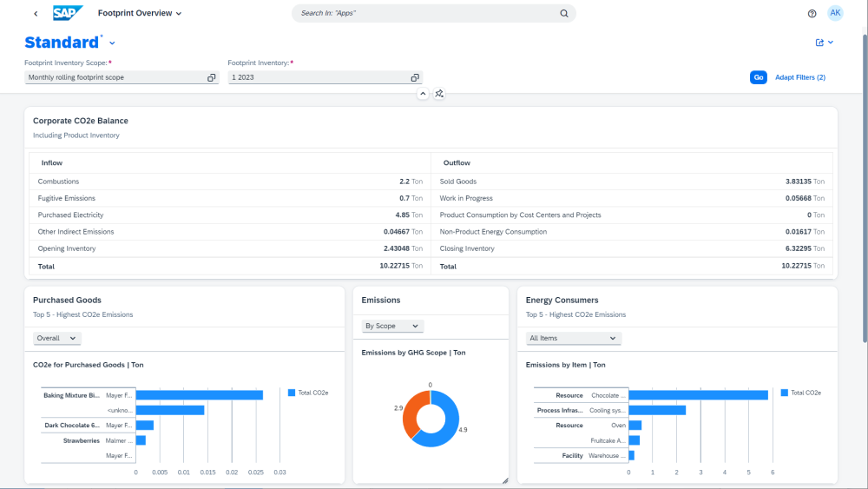Click the search magnifier icon
868x489 pixels.
563,14
